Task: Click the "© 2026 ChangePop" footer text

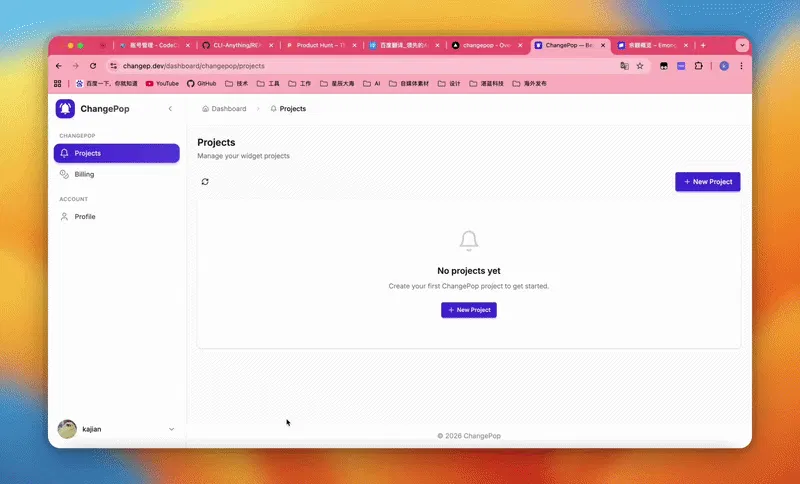Action: [x=469, y=436]
